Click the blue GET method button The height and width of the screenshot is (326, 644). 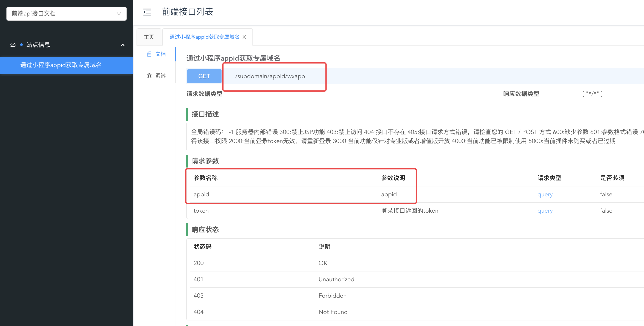click(204, 76)
